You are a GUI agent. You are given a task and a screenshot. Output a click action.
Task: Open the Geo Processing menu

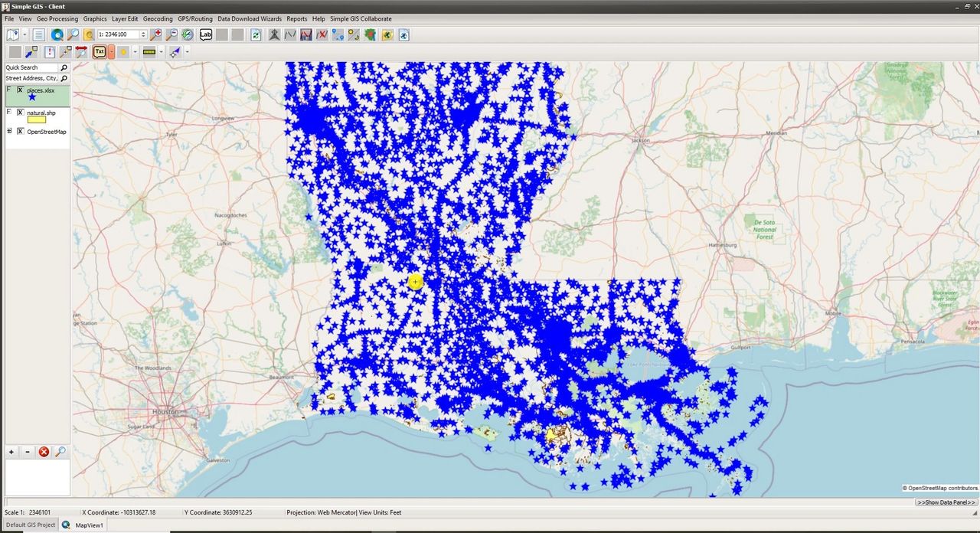coord(57,18)
